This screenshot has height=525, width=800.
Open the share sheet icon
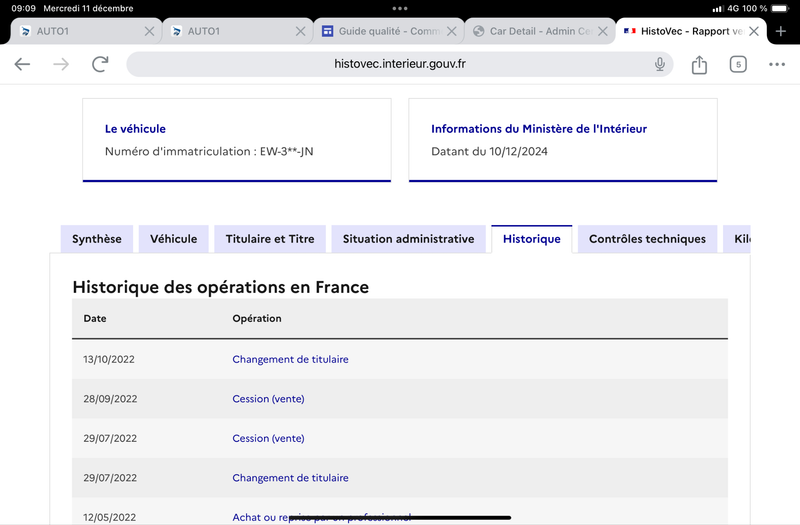(699, 64)
